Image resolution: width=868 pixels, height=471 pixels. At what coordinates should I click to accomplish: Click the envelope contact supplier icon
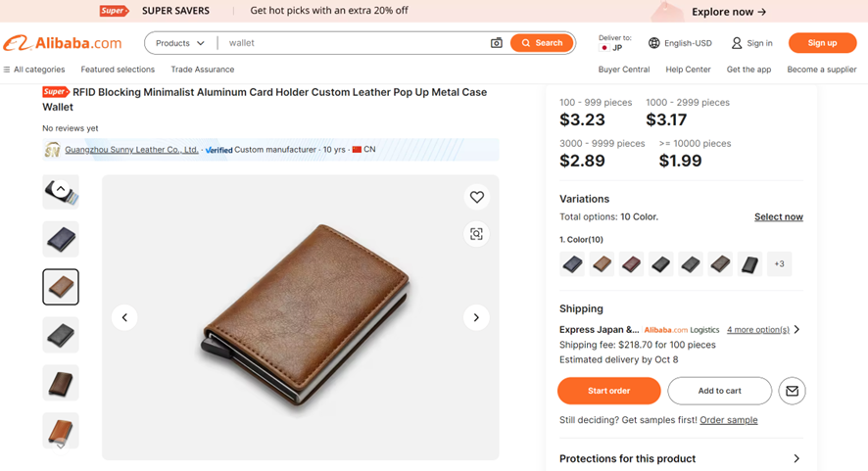coord(792,391)
